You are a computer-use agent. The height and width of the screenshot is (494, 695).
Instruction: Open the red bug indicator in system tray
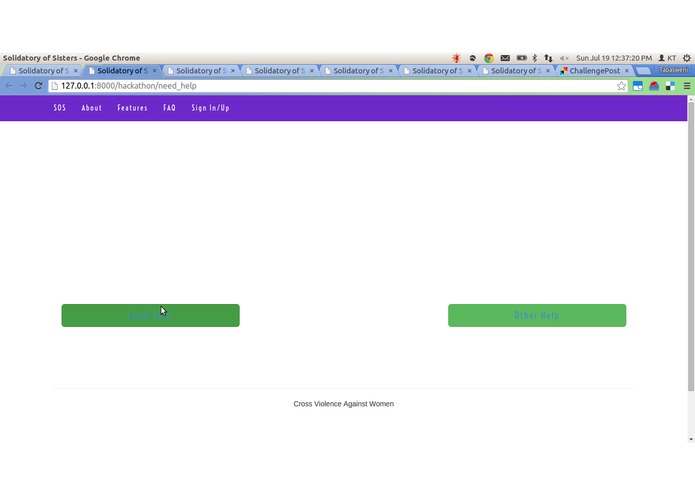point(456,58)
